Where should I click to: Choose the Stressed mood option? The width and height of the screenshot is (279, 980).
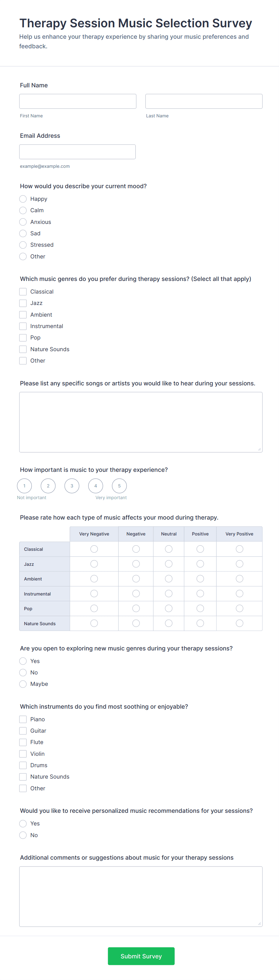(23, 245)
